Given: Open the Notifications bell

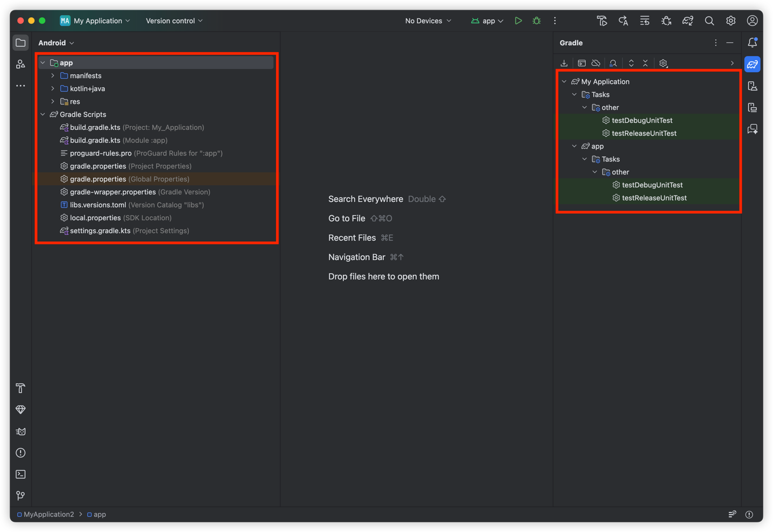Looking at the screenshot, I should [x=752, y=43].
